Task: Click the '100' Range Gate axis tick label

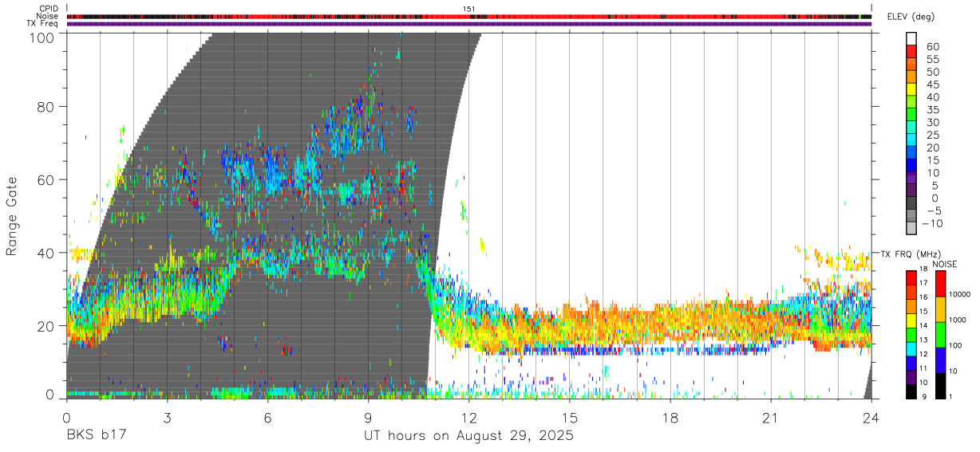Action: (x=41, y=37)
